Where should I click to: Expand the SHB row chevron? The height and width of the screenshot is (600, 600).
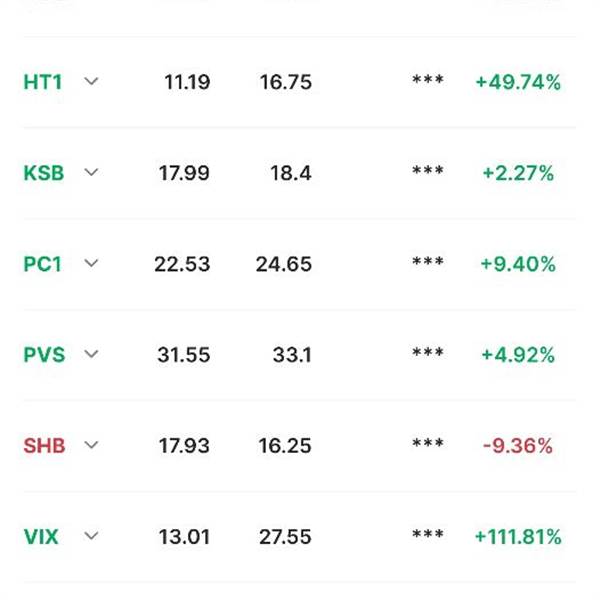(x=91, y=445)
